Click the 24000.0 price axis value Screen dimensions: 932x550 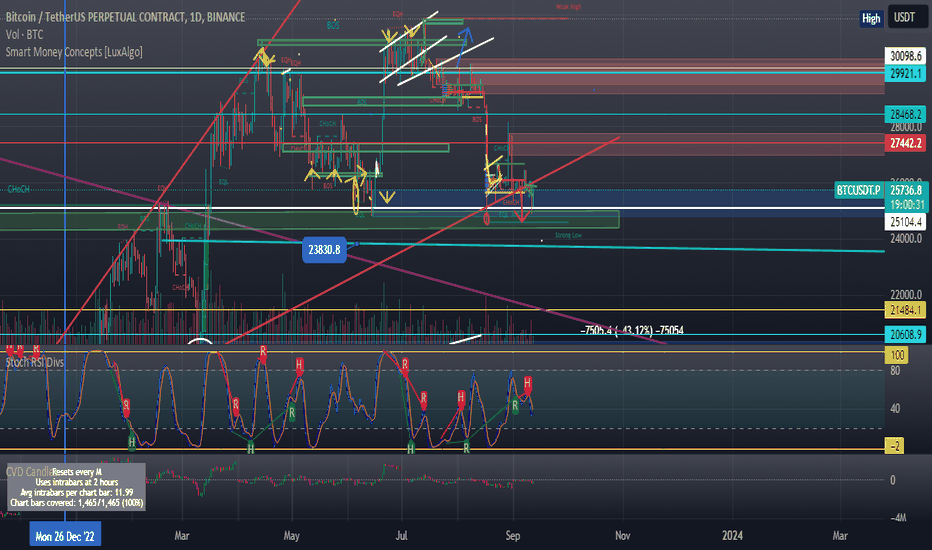(905, 238)
